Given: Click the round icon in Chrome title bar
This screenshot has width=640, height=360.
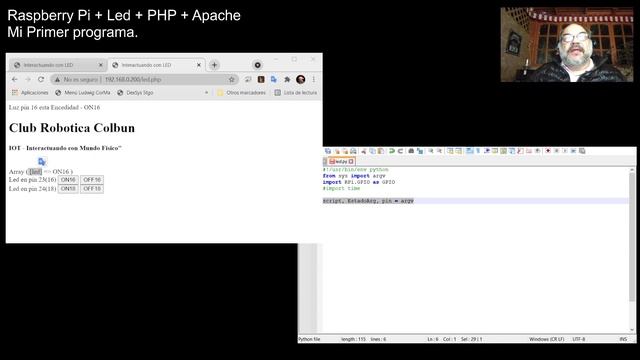Looking at the screenshot, I should coord(258,65).
